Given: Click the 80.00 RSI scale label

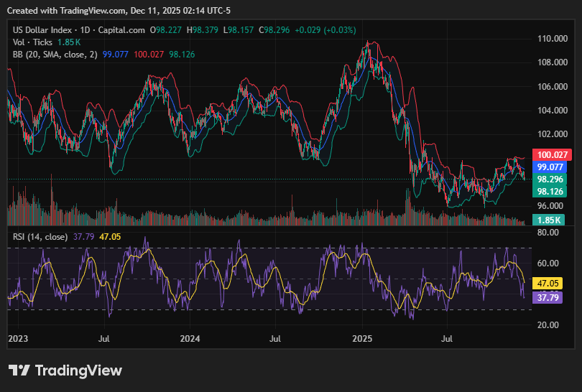Looking at the screenshot, I should pos(548,233).
